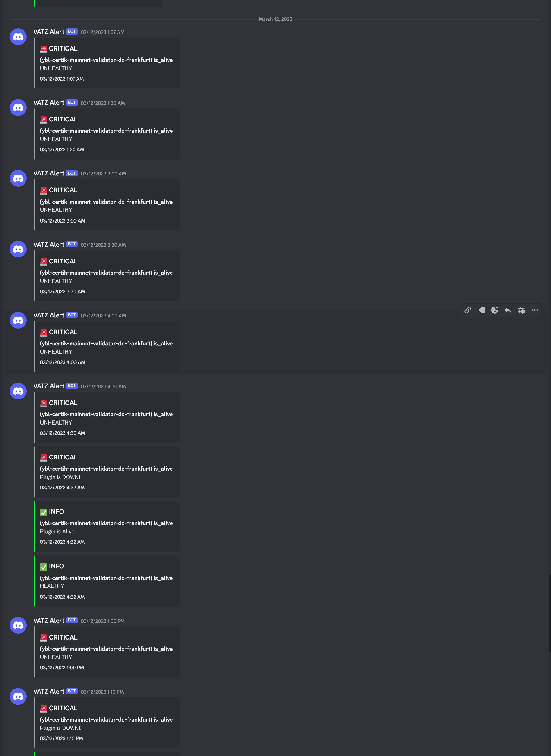Click the March 12, 2023 date divider

[275, 19]
